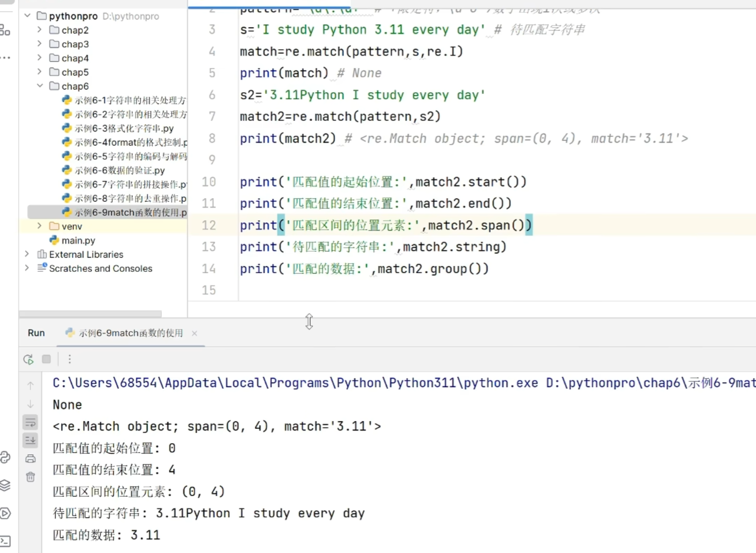Open main.py in project tree
Screen dimensions: 756x553
coord(73,240)
